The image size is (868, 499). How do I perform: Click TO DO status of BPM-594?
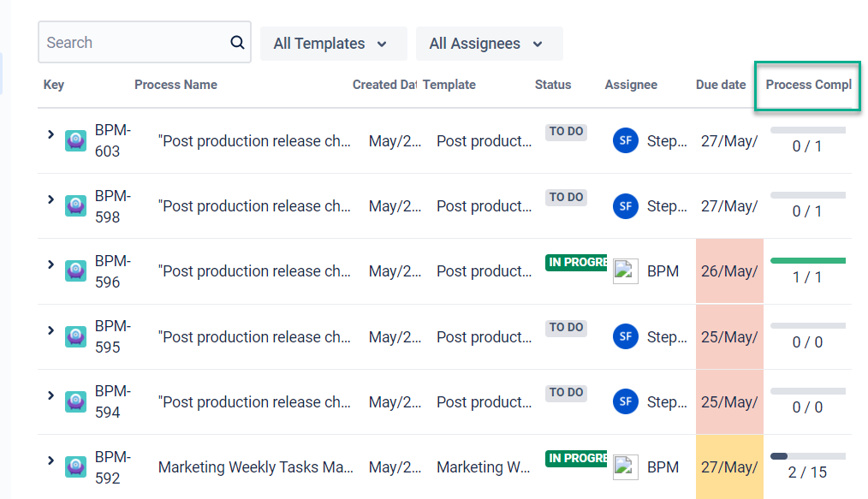pos(566,393)
